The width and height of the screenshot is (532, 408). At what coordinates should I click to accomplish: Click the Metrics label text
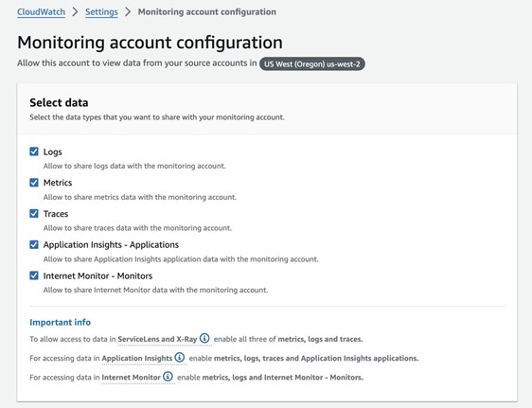[58, 183]
